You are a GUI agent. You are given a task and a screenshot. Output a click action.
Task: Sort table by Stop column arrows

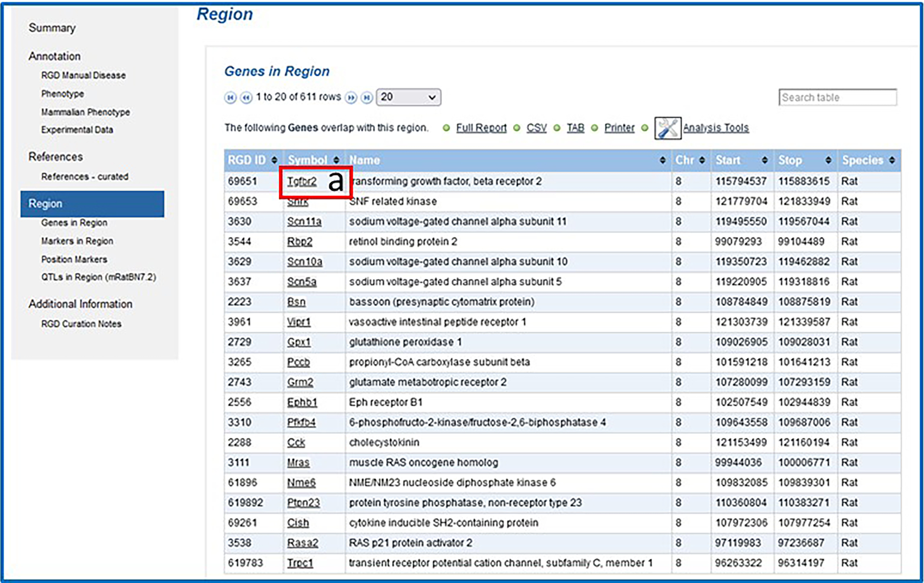point(829,160)
